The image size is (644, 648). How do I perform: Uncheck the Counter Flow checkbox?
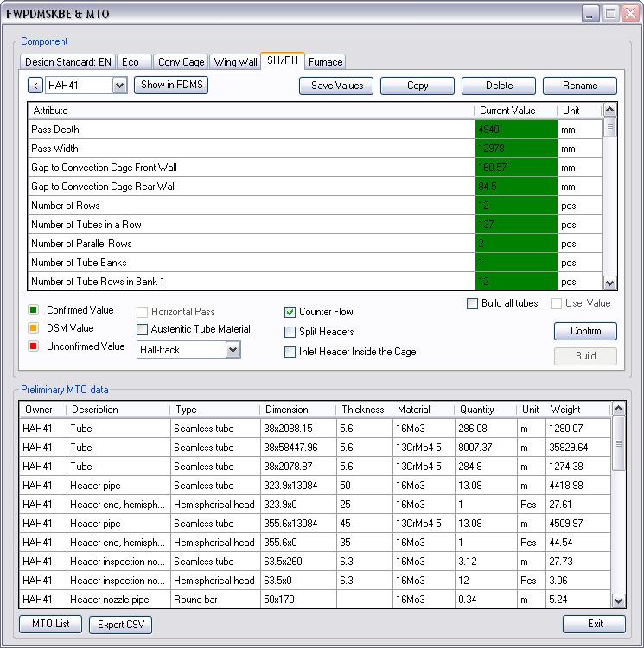tap(290, 312)
